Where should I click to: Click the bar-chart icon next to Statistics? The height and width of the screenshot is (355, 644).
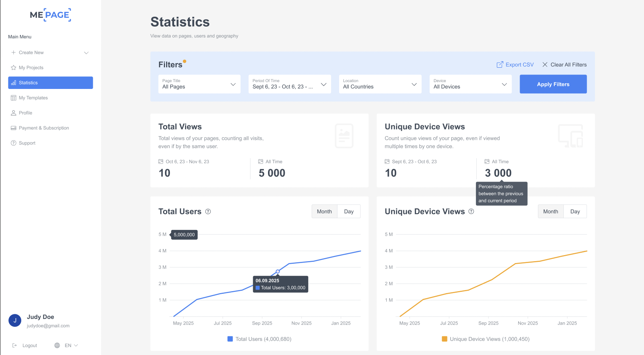point(14,82)
